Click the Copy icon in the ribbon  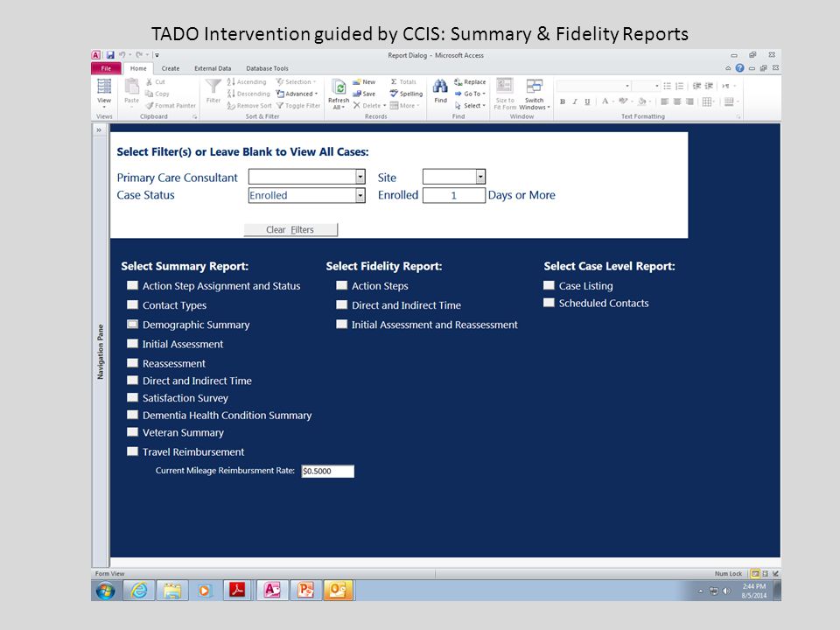pyautogui.click(x=150, y=94)
